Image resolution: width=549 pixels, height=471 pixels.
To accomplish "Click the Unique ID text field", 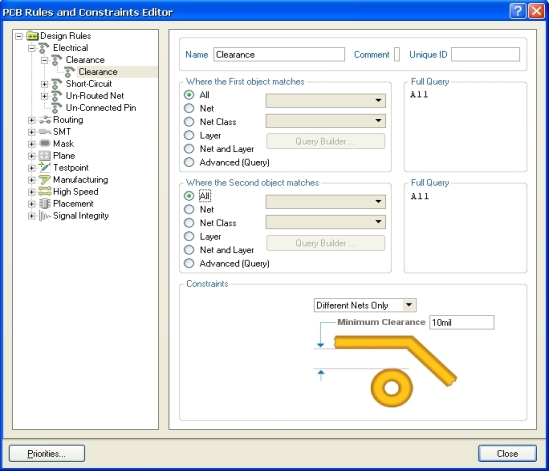I will 485,55.
